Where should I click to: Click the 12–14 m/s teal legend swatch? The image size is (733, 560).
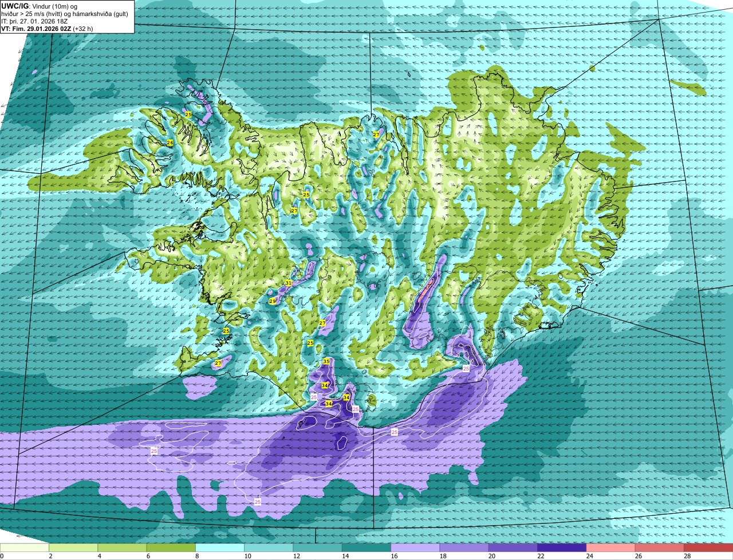click(x=318, y=547)
